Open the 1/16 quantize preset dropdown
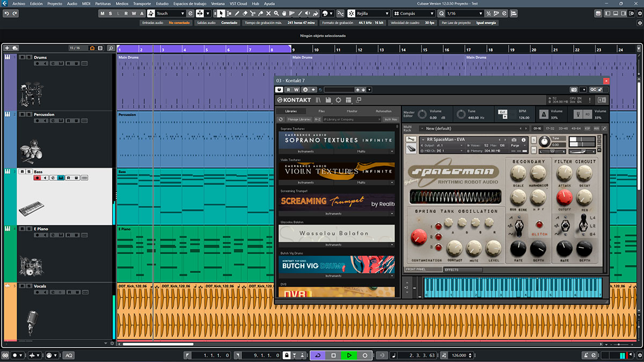Image resolution: width=644 pixels, height=362 pixels. (465, 13)
